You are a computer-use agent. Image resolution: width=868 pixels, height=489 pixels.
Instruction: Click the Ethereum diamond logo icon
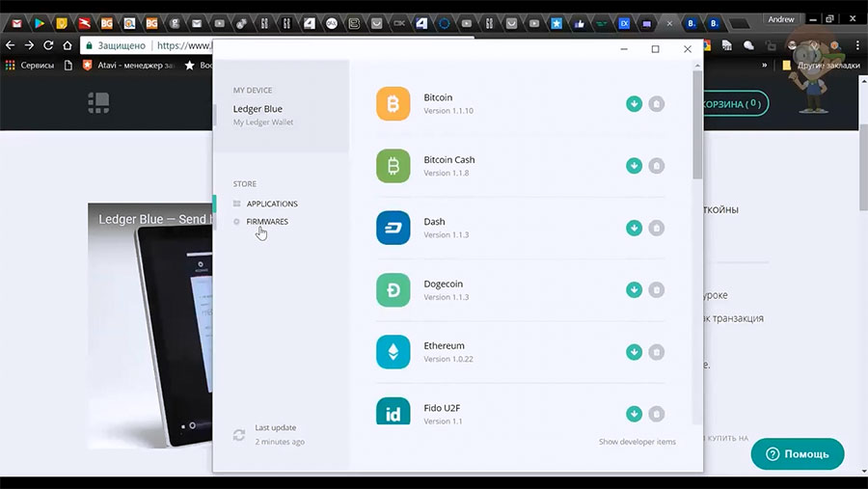click(x=393, y=352)
